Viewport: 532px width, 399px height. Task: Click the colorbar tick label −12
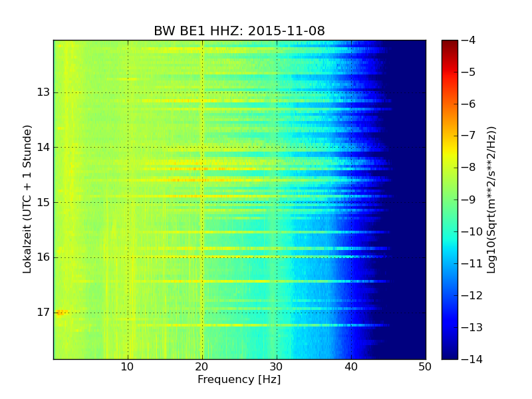pyautogui.click(x=472, y=295)
